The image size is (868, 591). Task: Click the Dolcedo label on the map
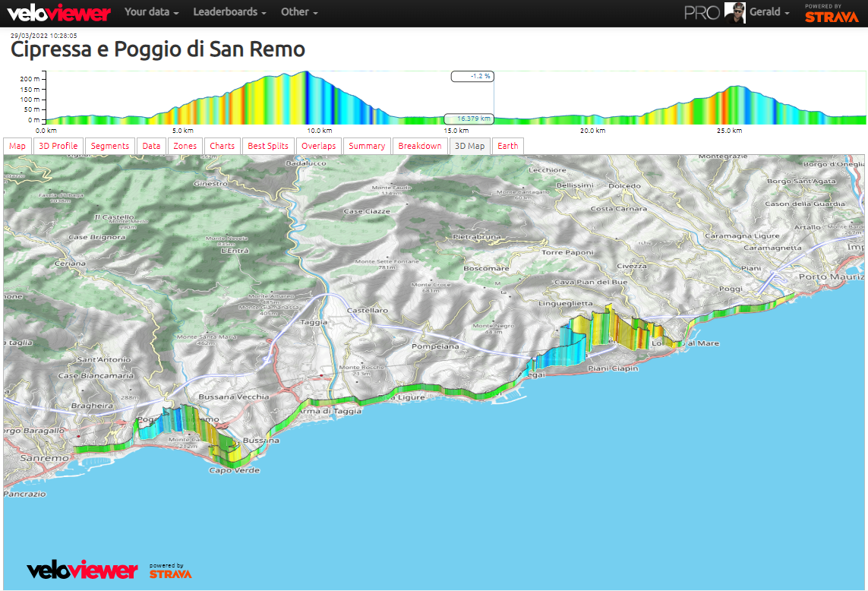[624, 186]
